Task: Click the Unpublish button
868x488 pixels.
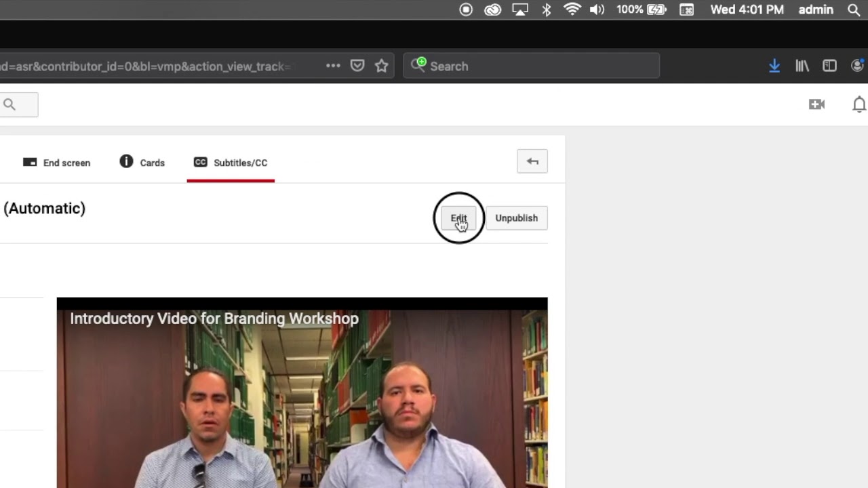Action: tap(517, 218)
